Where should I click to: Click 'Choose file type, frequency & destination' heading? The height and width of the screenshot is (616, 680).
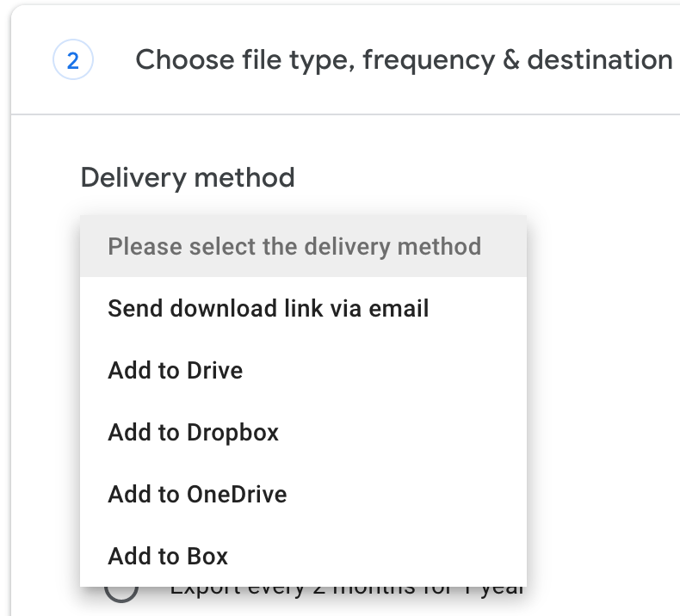click(404, 60)
